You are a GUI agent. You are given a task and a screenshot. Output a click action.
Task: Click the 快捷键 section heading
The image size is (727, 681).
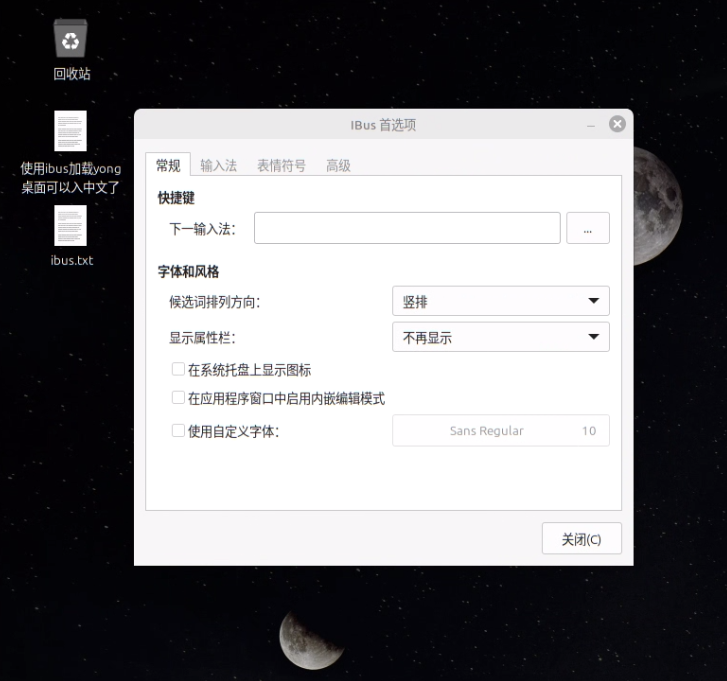click(176, 198)
